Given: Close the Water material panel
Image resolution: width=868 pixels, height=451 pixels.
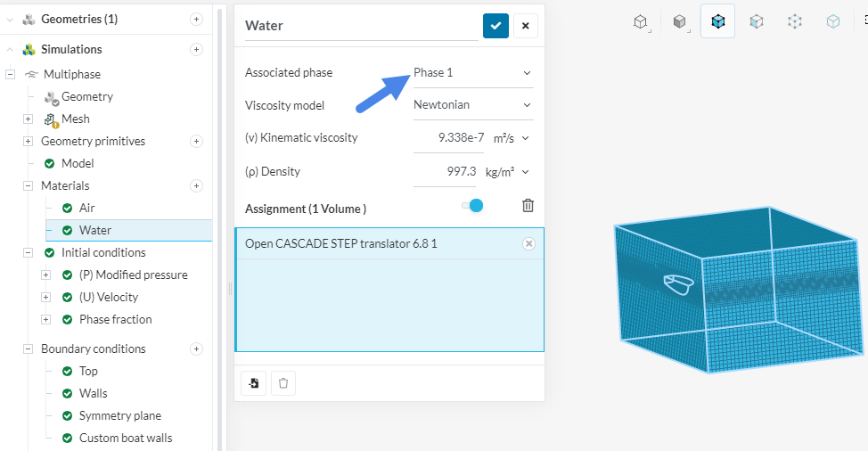Looking at the screenshot, I should tap(525, 26).
